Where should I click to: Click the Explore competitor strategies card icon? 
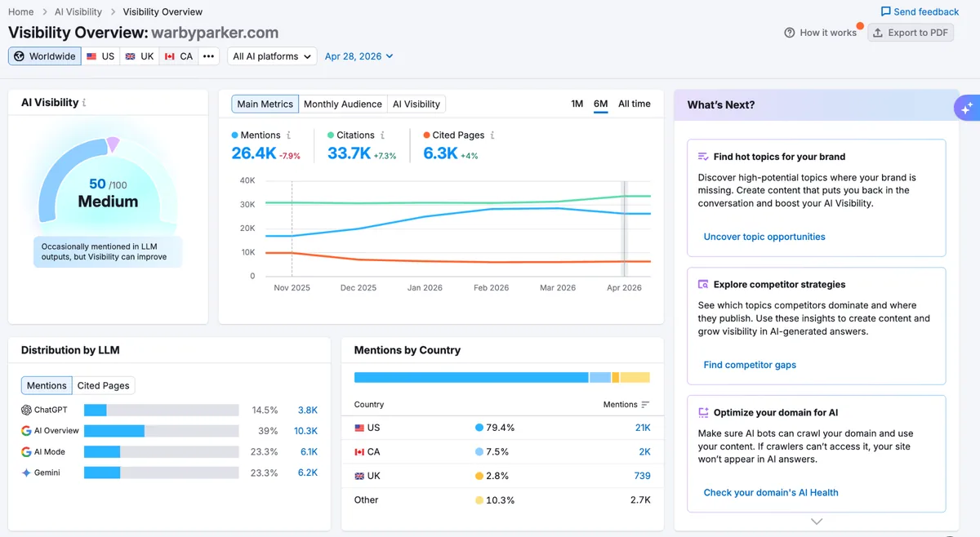click(x=703, y=285)
